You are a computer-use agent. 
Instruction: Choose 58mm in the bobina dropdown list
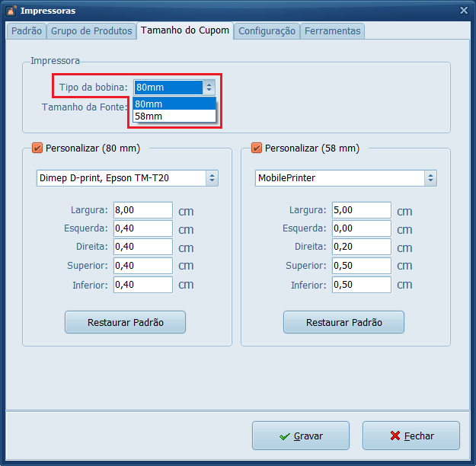click(174, 116)
